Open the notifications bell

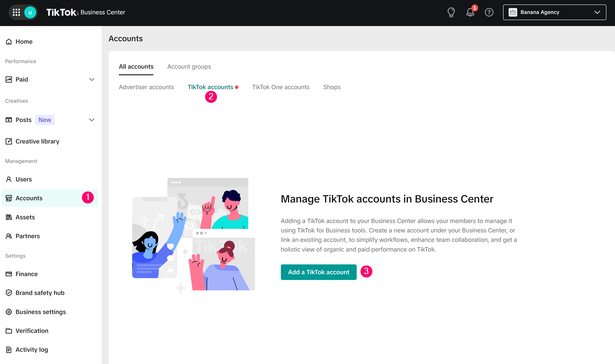[470, 12]
